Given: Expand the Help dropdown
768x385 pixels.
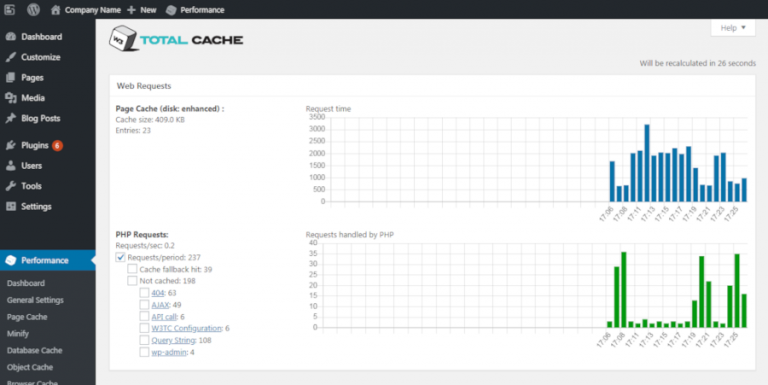Looking at the screenshot, I should coord(733,28).
